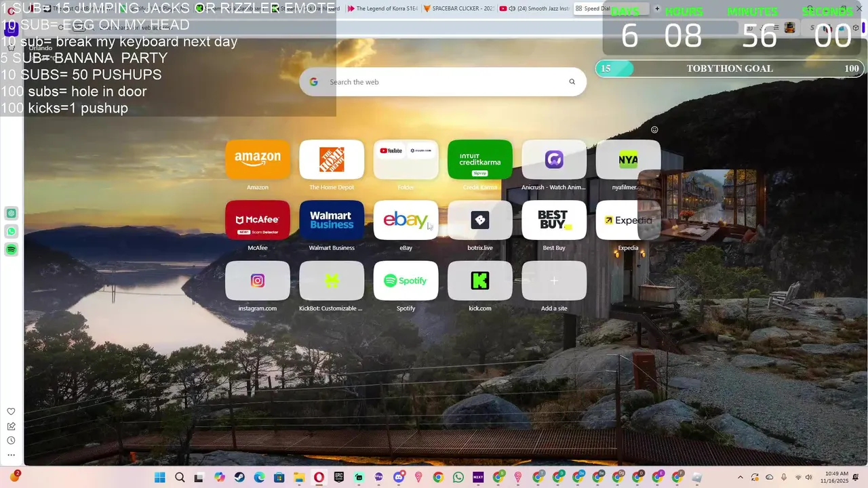
Task: Open the speed dial Folder tile
Action: pos(406,159)
